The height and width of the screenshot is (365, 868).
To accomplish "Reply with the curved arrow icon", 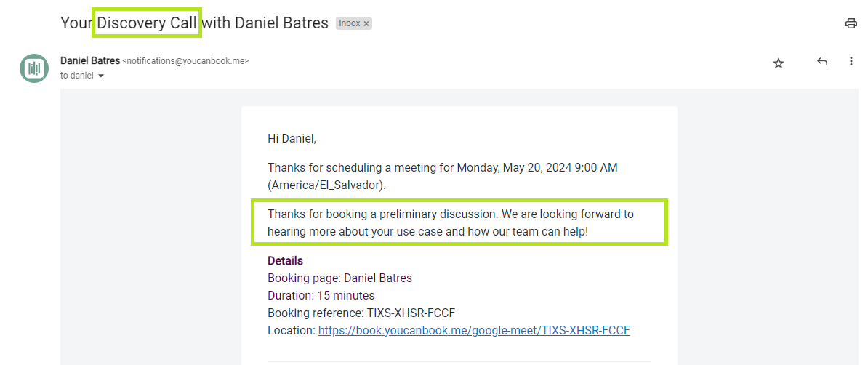I will tap(822, 62).
